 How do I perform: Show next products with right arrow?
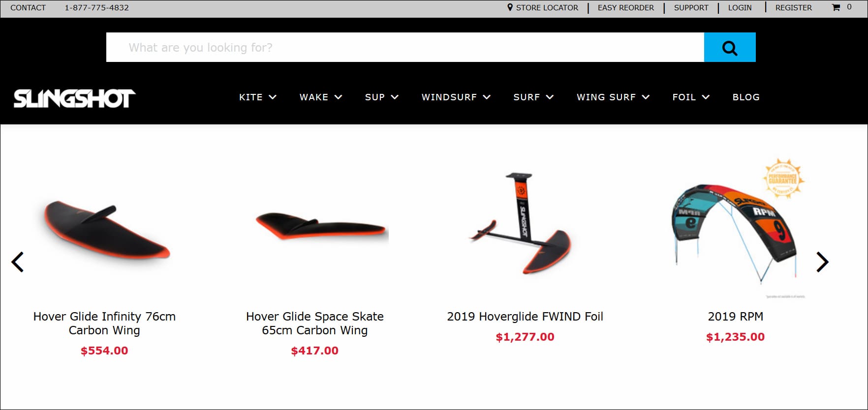tap(822, 262)
